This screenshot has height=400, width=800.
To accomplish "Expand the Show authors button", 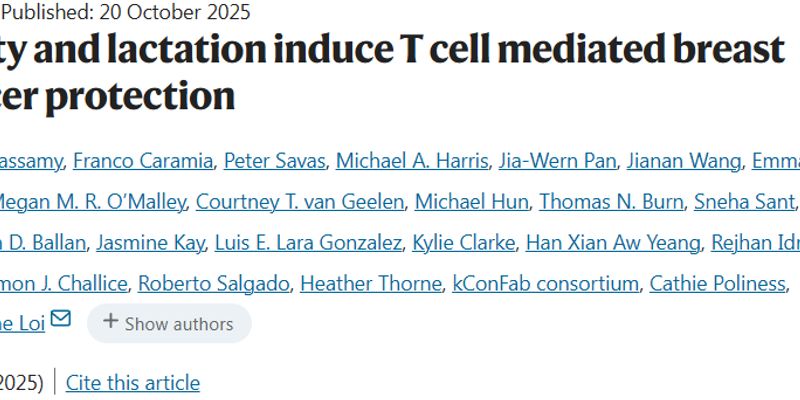I will [x=168, y=323].
